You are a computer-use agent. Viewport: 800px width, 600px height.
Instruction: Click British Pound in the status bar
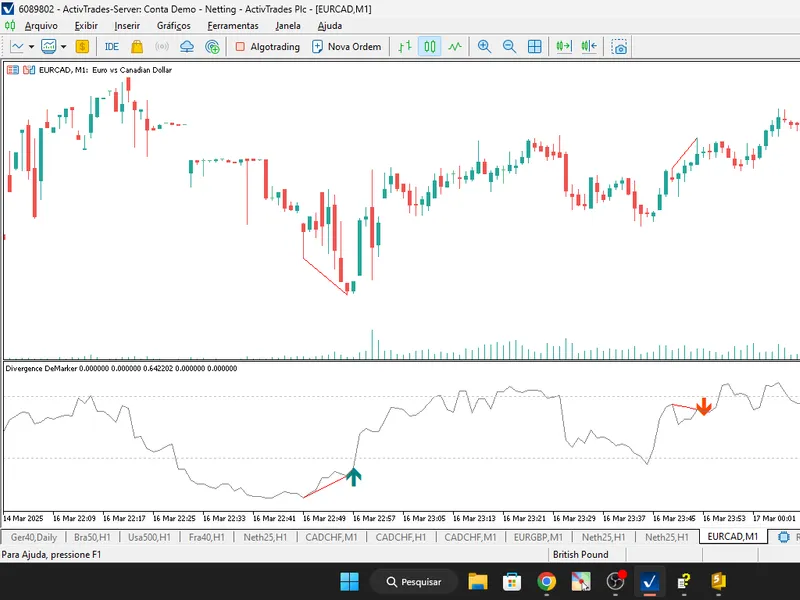581,555
